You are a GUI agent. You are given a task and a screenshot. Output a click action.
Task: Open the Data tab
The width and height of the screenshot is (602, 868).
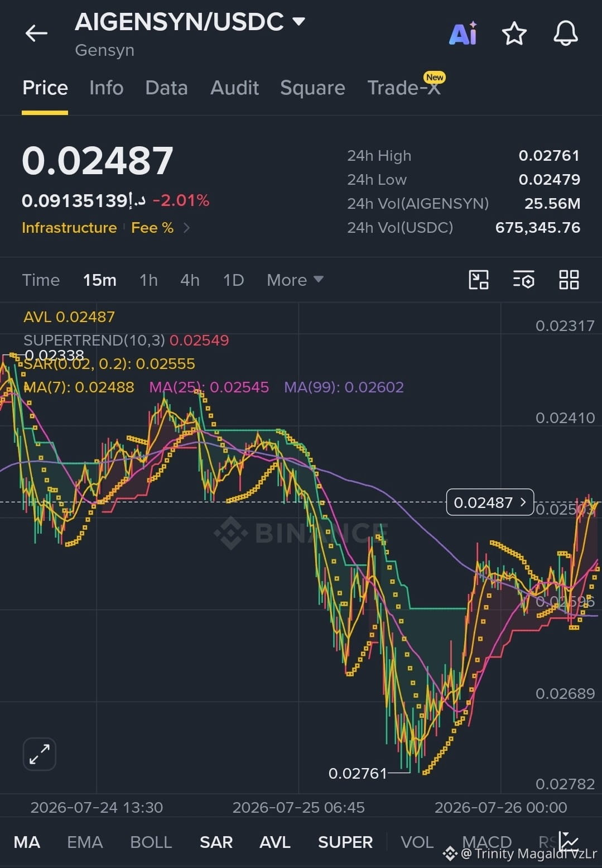(166, 88)
